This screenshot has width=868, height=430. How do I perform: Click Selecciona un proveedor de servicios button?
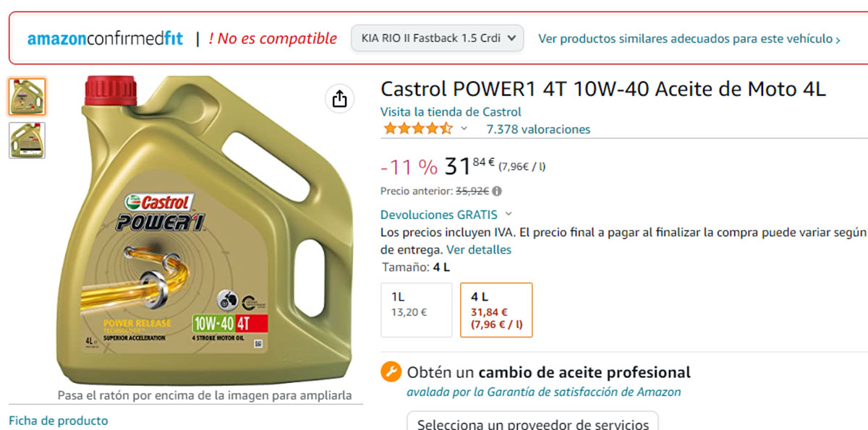pyautogui.click(x=532, y=423)
